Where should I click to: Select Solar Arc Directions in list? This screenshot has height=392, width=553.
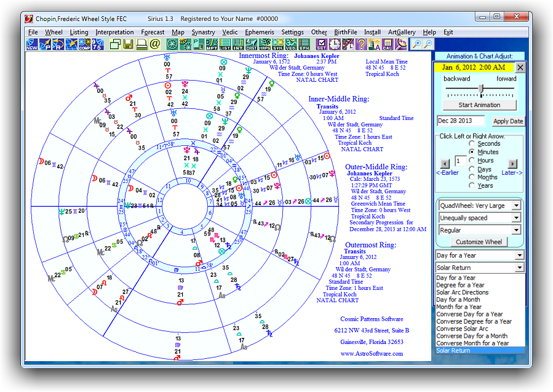click(480, 292)
